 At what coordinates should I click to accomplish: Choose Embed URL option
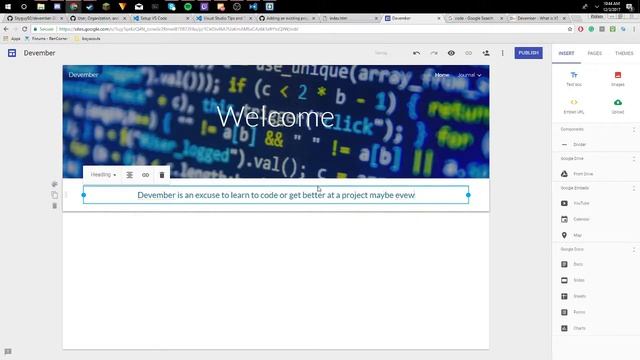pyautogui.click(x=573, y=106)
